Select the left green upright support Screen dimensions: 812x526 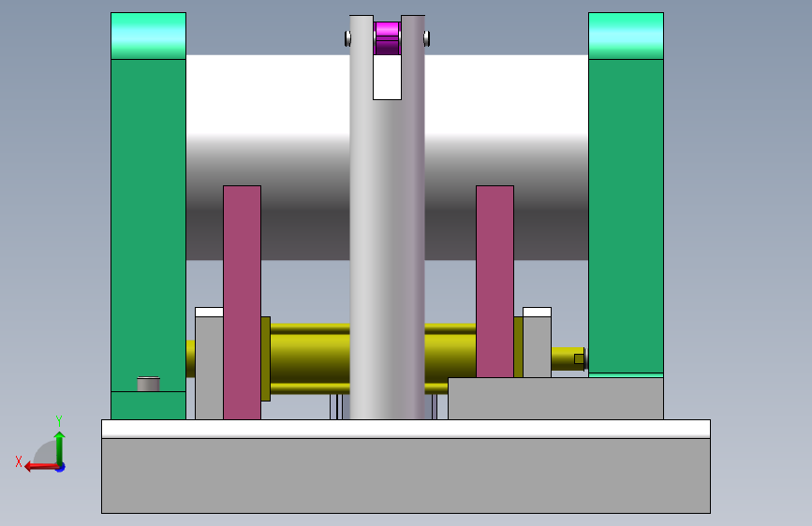coord(148,226)
